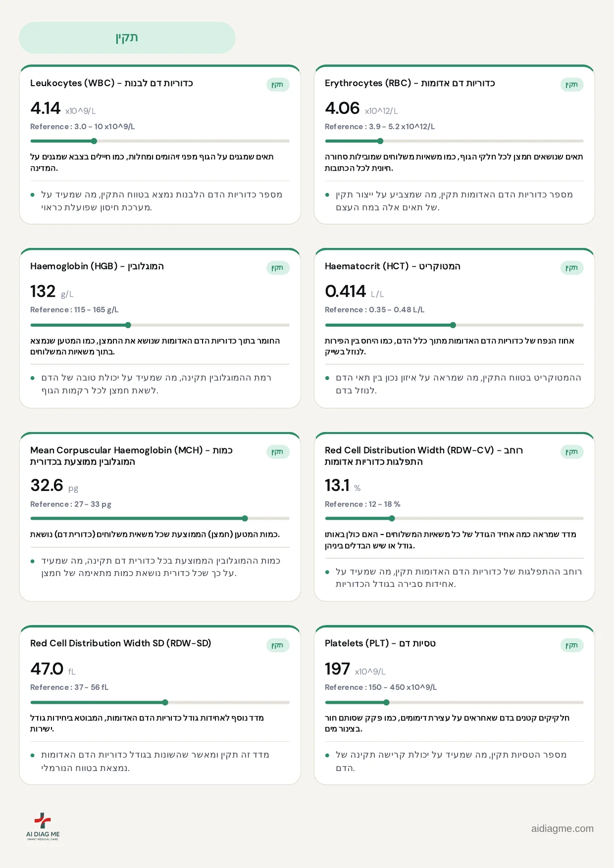Select the Haematocrit value 0.414
614x868 pixels.
(x=345, y=291)
